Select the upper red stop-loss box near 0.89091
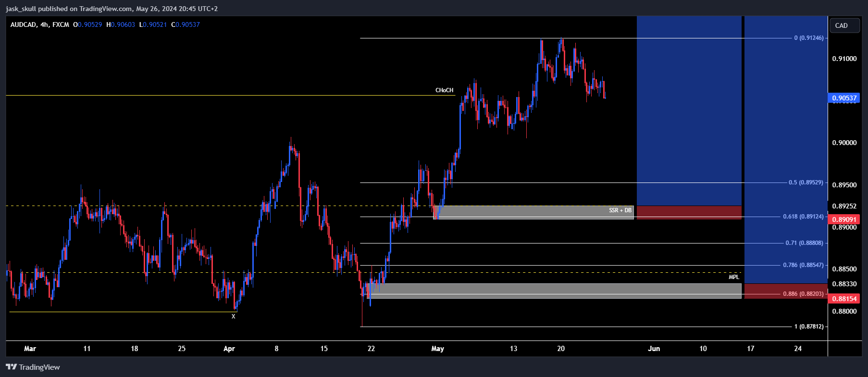The height and width of the screenshot is (377, 868). click(689, 213)
